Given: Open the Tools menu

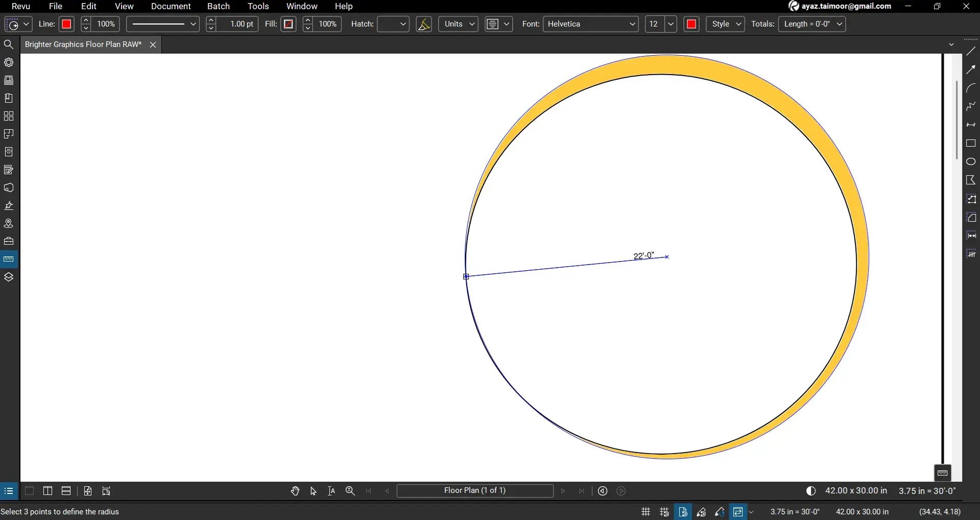Looking at the screenshot, I should click(x=258, y=6).
